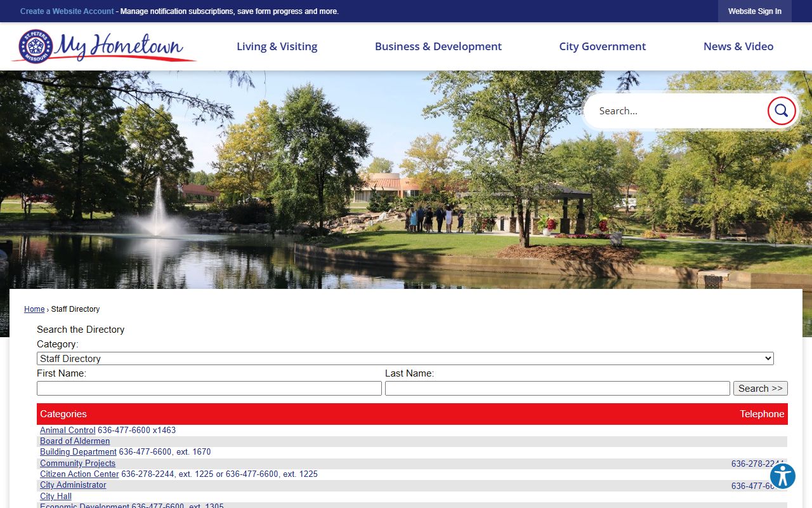Click Citizen Action Center phone ext. 1225
This screenshot has width=812, height=508.
pyautogui.click(x=219, y=474)
